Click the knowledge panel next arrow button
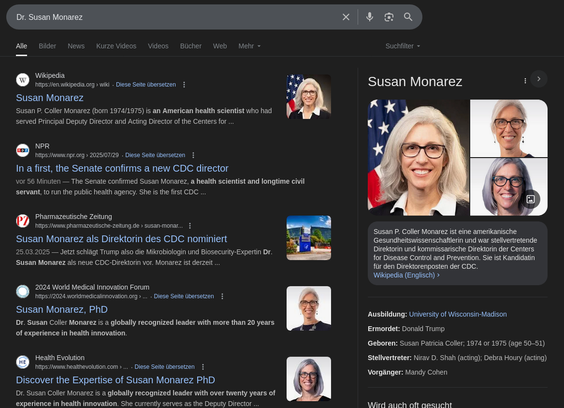 [x=538, y=79]
